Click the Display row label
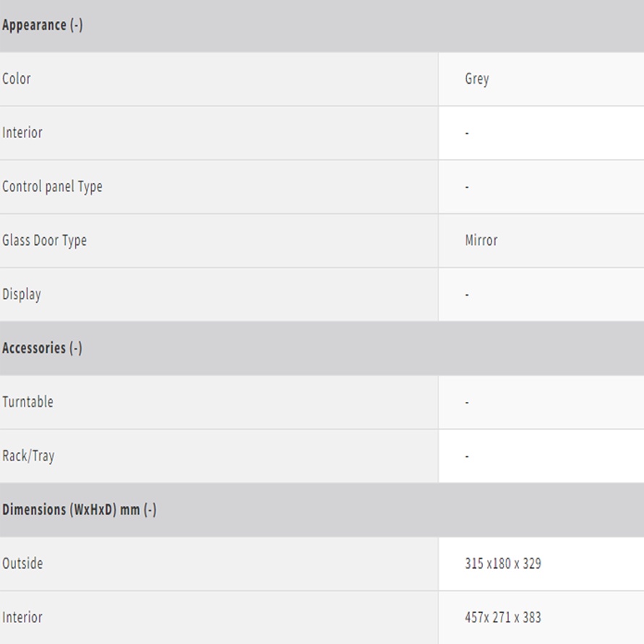This screenshot has width=644, height=644. click(22, 295)
